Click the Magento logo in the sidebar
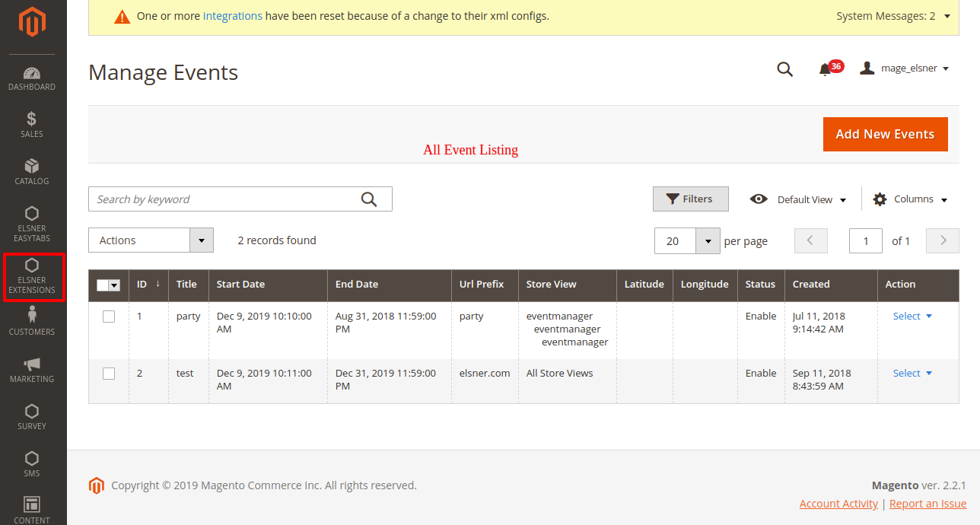This screenshot has height=525, width=980. pyautogui.click(x=32, y=23)
